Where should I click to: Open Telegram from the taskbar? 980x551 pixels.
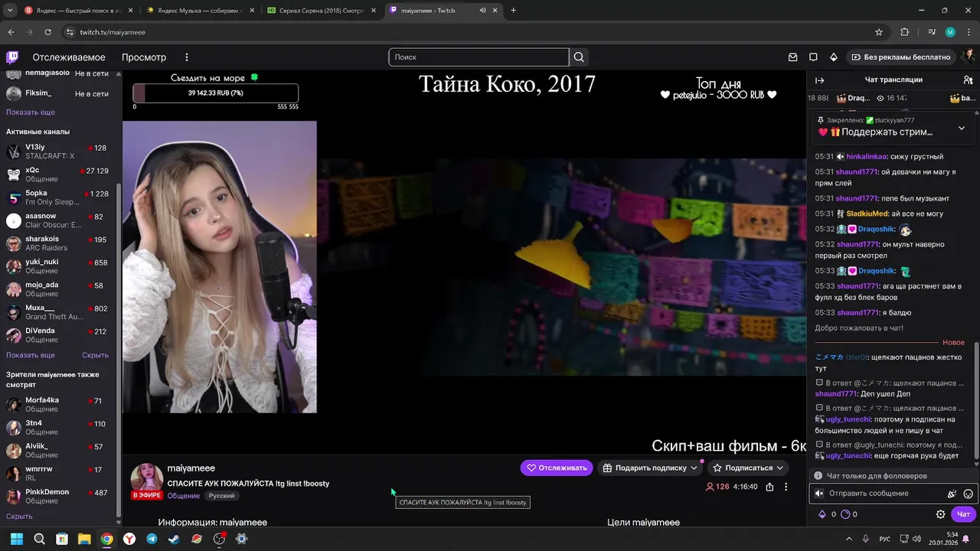(152, 539)
